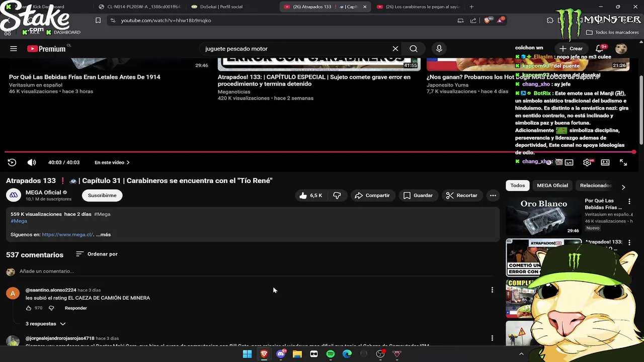Select the Relacionados filter chip
Viewport: 644px width, 362px height.
596,186
